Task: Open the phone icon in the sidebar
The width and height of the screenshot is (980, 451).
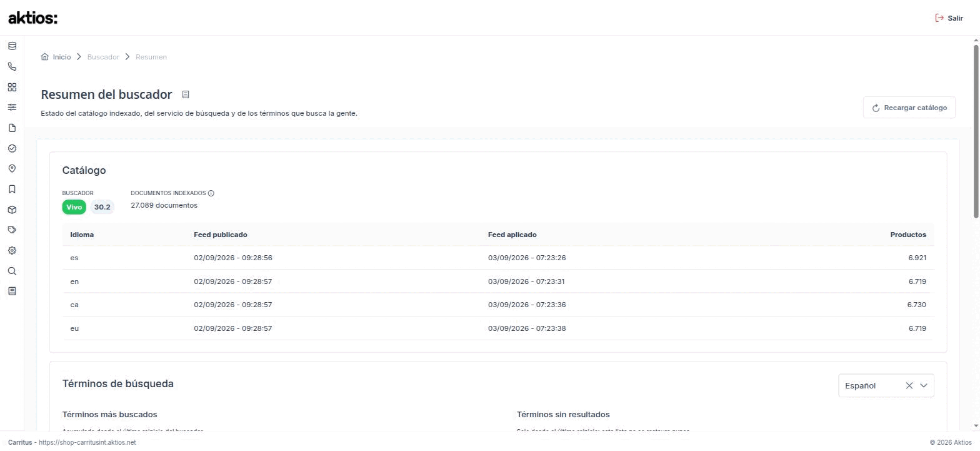Action: pyautogui.click(x=12, y=67)
